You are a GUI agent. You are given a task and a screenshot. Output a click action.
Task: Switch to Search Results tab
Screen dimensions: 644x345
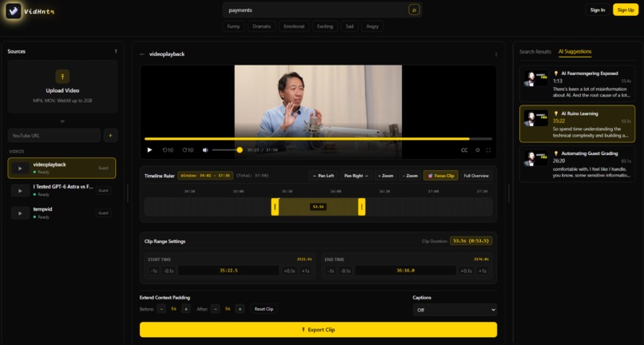tap(535, 52)
